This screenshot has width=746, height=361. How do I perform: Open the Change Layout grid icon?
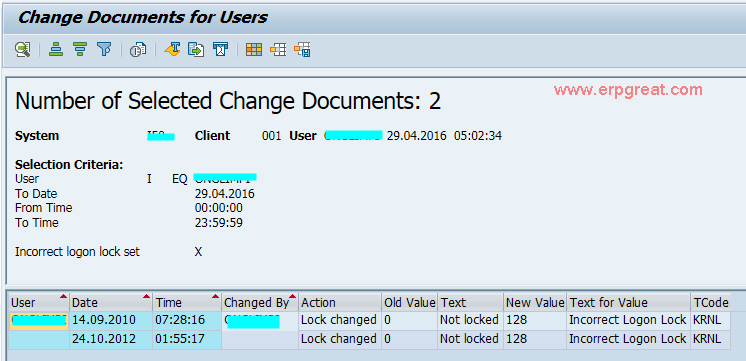254,49
